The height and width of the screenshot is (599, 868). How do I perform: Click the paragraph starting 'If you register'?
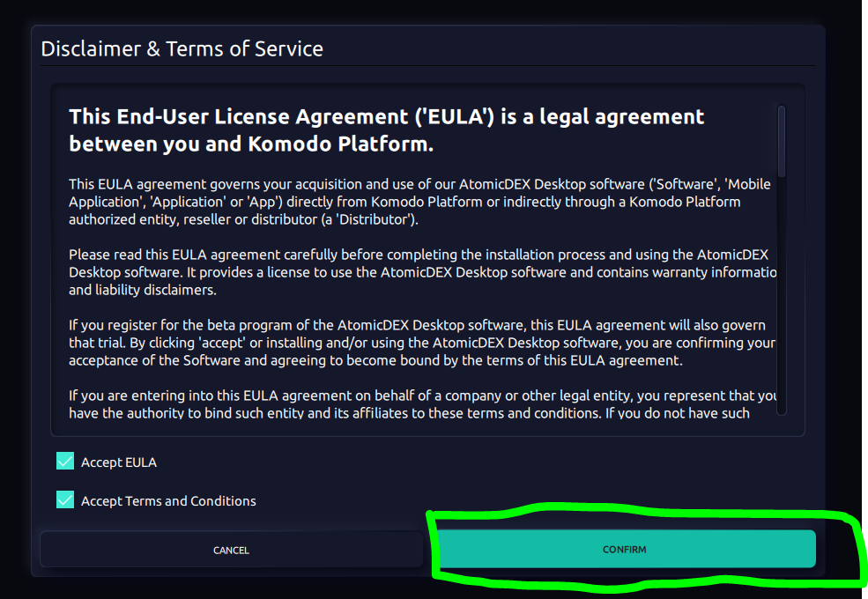point(422,343)
